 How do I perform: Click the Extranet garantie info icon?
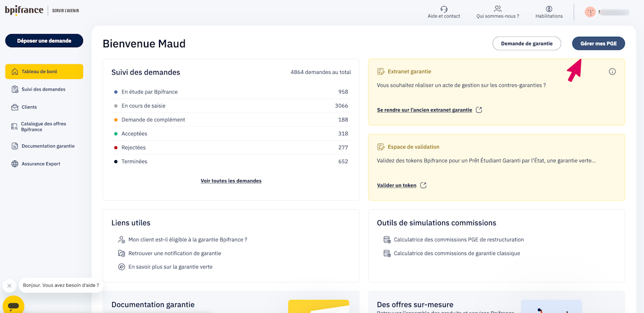[612, 71]
